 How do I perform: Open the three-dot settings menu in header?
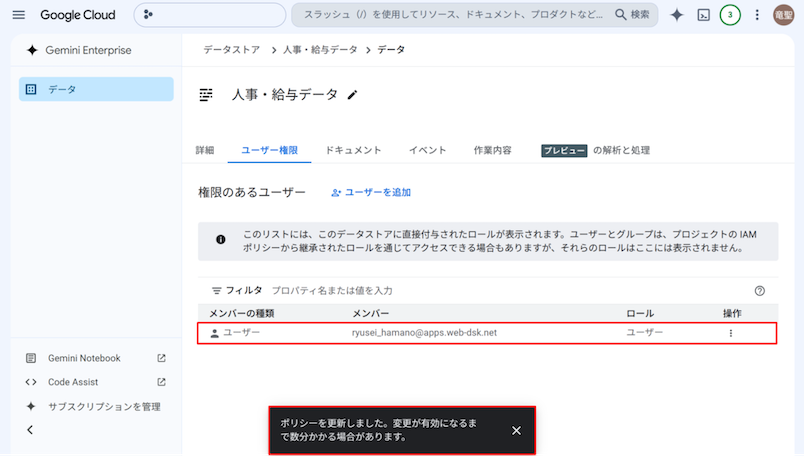click(757, 15)
